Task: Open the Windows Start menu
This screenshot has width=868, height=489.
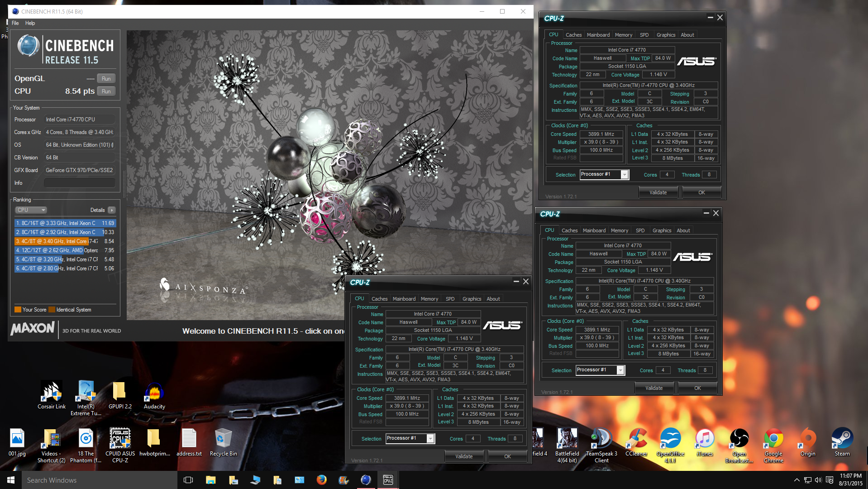Action: [x=11, y=480]
